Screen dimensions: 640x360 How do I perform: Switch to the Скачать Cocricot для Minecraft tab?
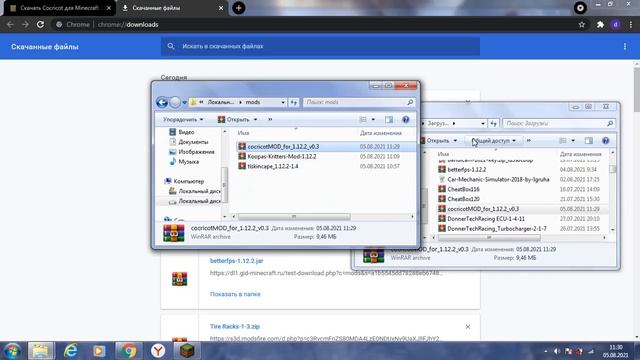point(59,8)
